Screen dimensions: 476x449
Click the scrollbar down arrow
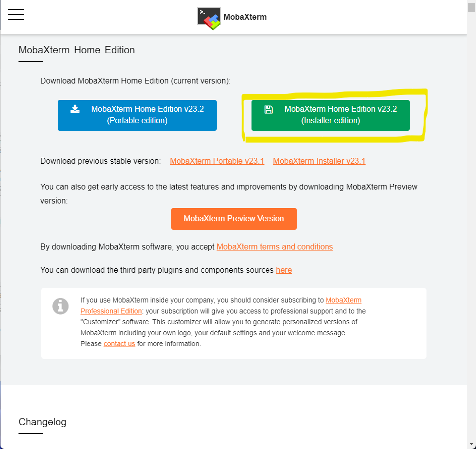(471, 444)
